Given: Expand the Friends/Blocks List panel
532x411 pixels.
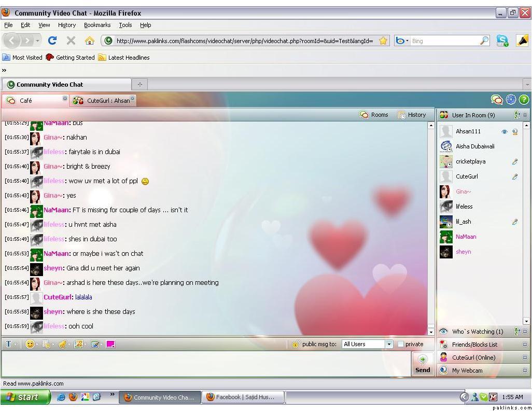Looking at the screenshot, I should pos(525,345).
